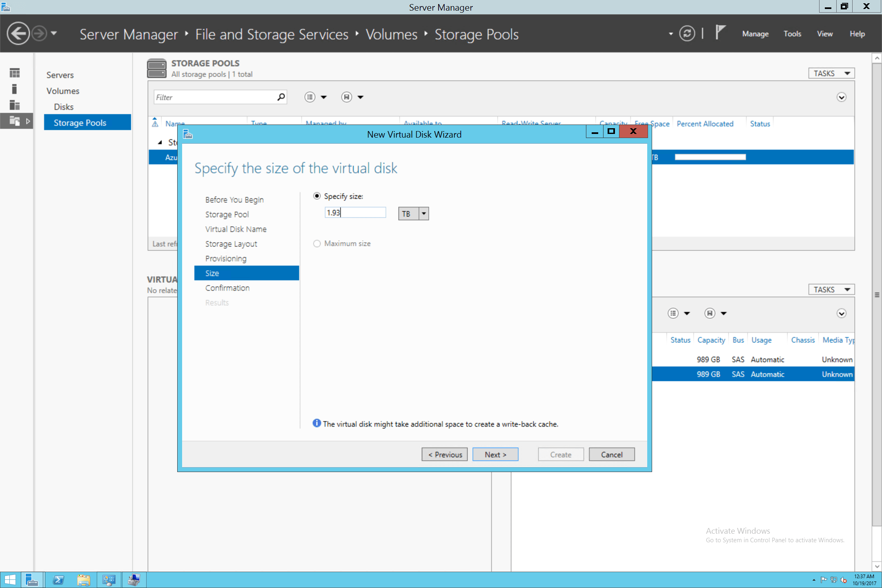Expand the TASKS dropdown in Storage Pools pane
The height and width of the screenshot is (588, 882).
831,73
